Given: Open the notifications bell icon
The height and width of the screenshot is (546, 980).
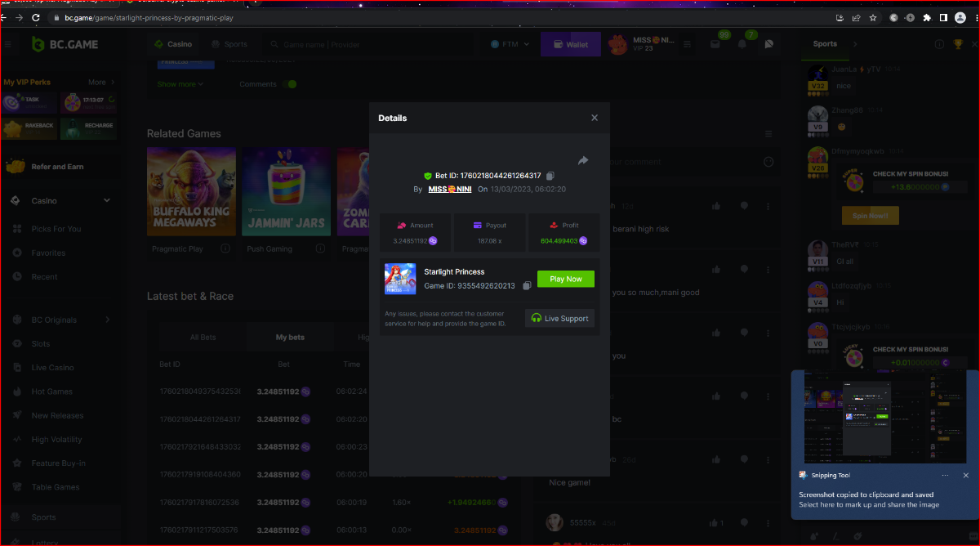Looking at the screenshot, I should coord(742,44).
